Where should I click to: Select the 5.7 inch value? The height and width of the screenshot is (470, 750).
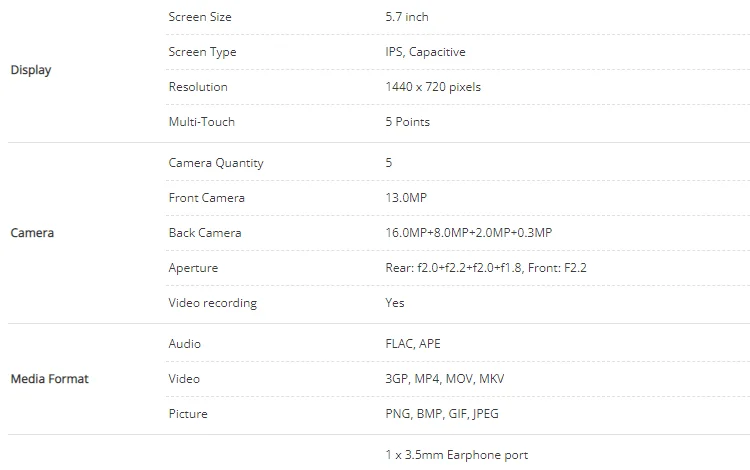[407, 17]
